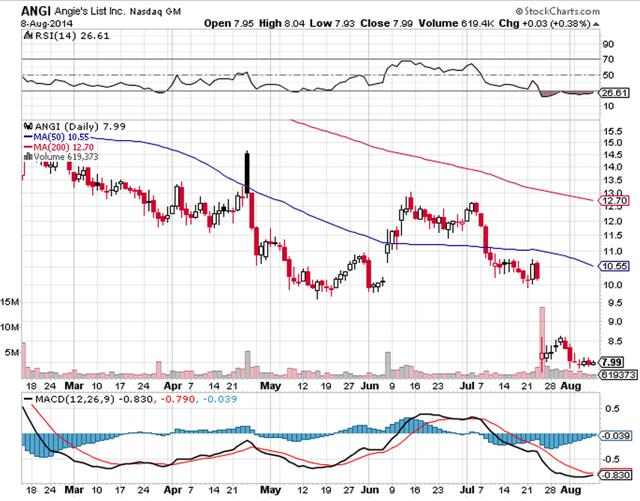Viewport: 640px width, 501px height.
Task: Click the 15.5 label on price axis
Action: click(612, 131)
